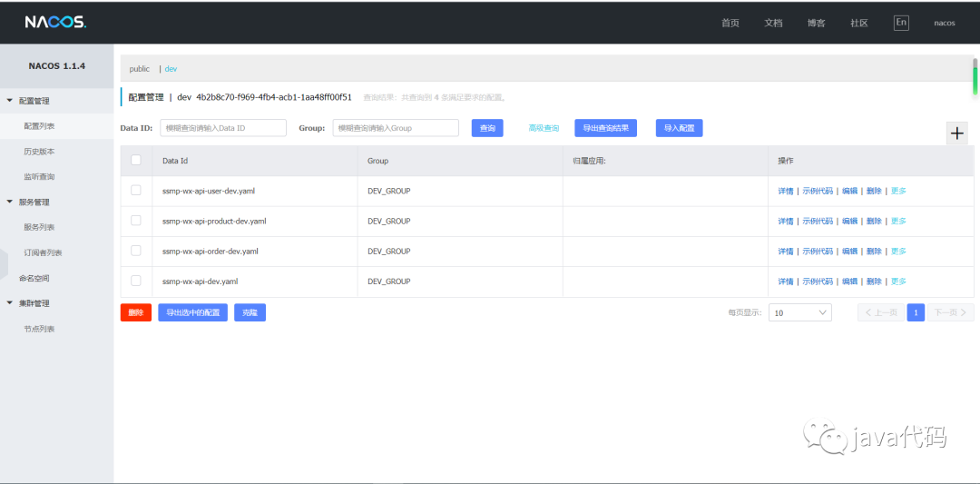Click 导出选中的配置 button
This screenshot has height=484, width=980.
click(x=192, y=312)
